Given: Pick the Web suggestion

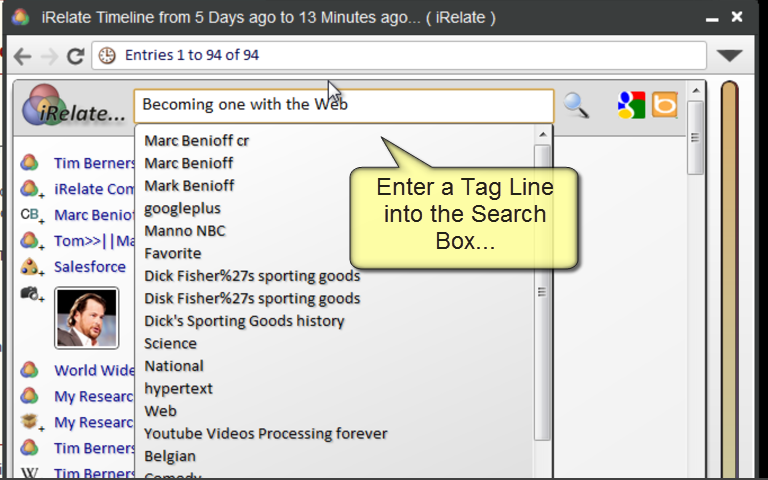Looking at the screenshot, I should coord(160,411).
